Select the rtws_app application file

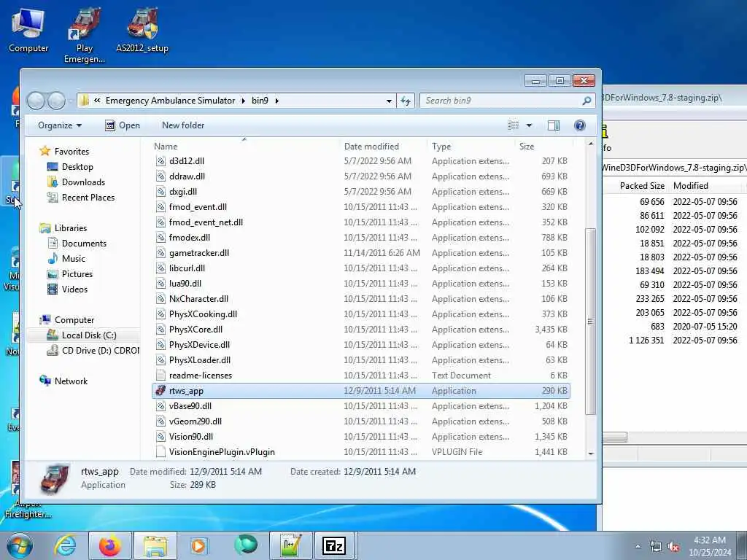click(360, 391)
